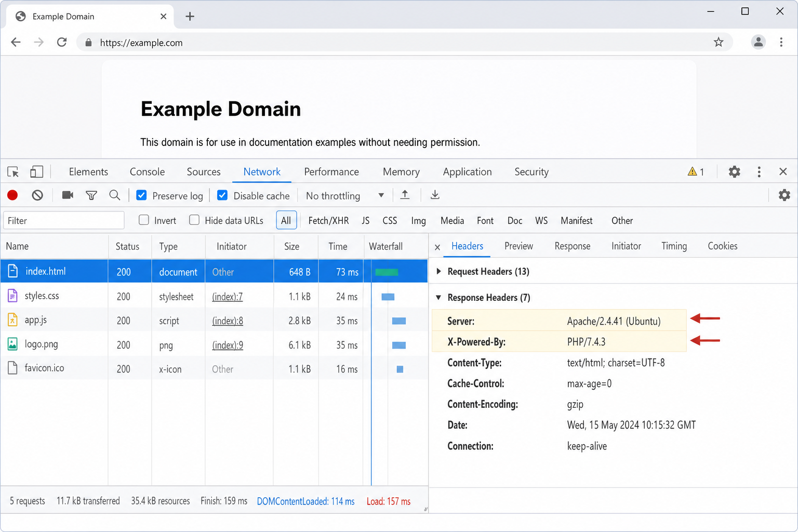The image size is (798, 532).
Task: Filter requests by JS
Action: pos(366,221)
